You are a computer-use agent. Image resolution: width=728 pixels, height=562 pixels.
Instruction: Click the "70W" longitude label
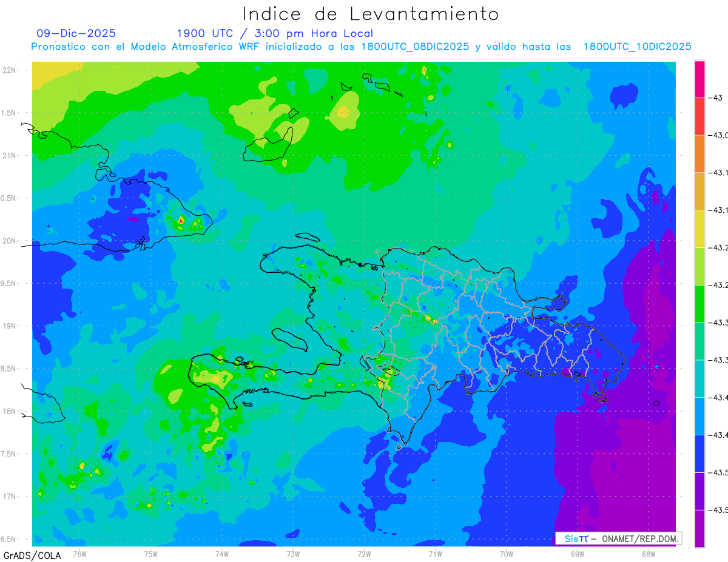tap(506, 554)
